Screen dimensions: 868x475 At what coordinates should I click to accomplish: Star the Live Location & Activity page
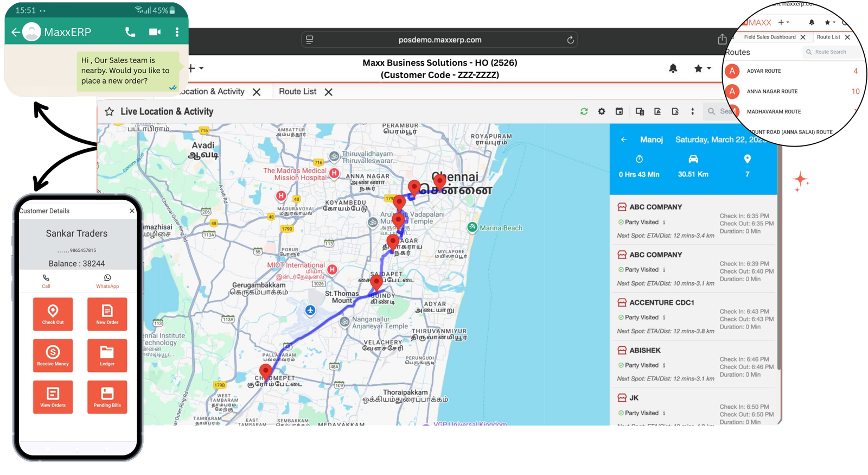click(109, 111)
